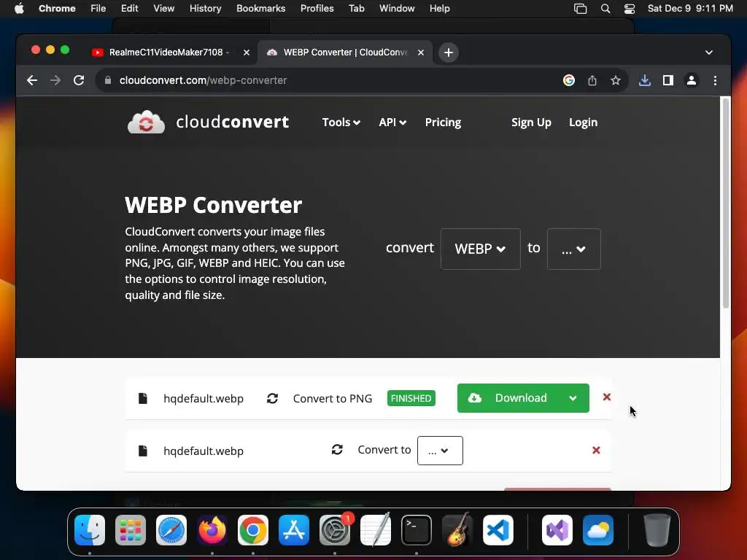Open the WEBP source format dropdown
This screenshot has width=747, height=560.
[x=480, y=249]
